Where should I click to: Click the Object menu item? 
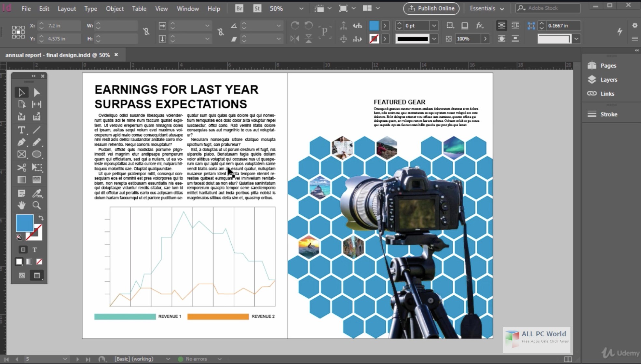114,8
